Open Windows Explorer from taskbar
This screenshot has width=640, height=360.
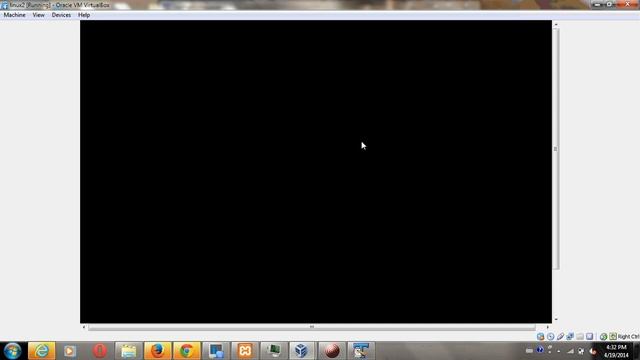pyautogui.click(x=128, y=351)
